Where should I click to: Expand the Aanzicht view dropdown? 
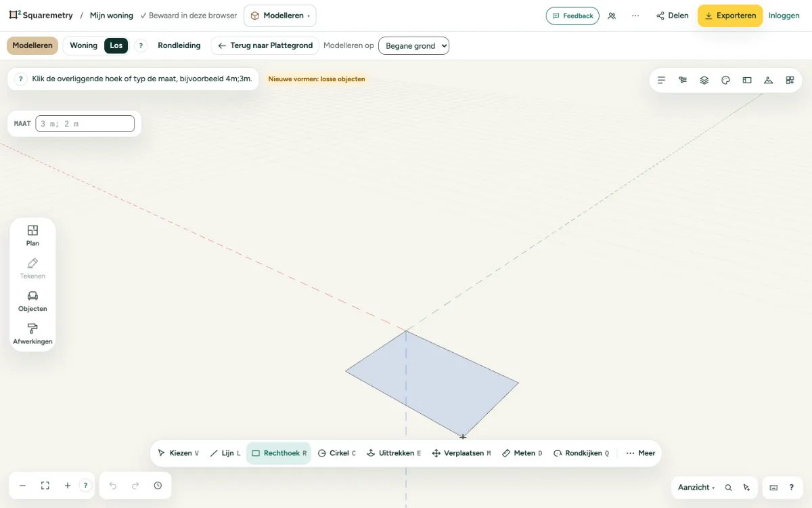point(696,488)
